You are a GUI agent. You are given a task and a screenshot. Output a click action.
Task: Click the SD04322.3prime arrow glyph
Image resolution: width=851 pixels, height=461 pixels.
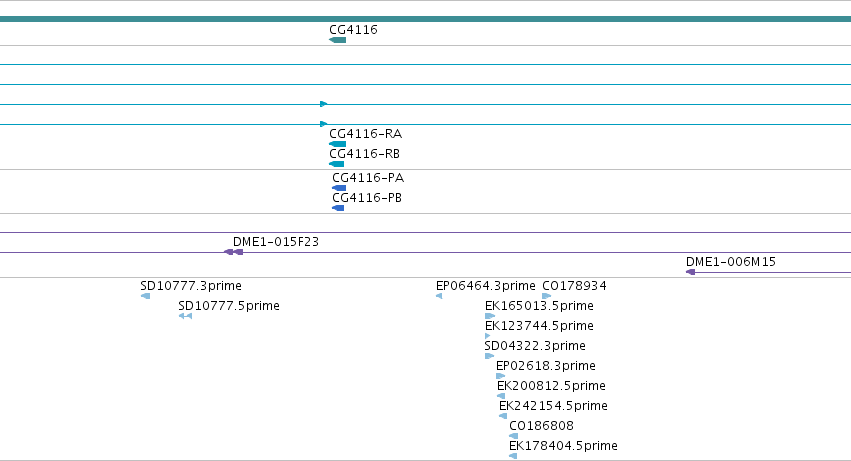pyautogui.click(x=489, y=356)
